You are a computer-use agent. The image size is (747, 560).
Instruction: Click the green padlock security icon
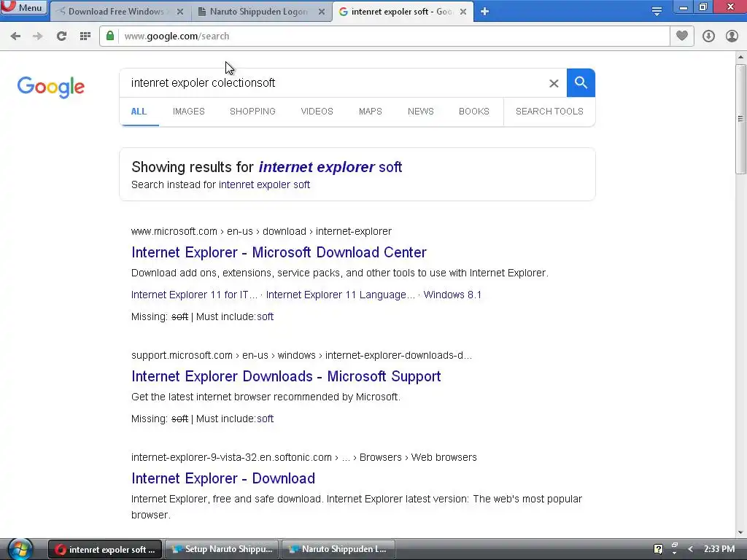110,36
